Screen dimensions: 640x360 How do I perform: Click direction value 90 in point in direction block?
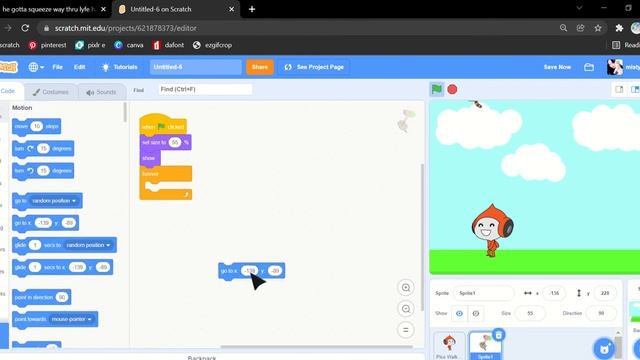pyautogui.click(x=62, y=297)
